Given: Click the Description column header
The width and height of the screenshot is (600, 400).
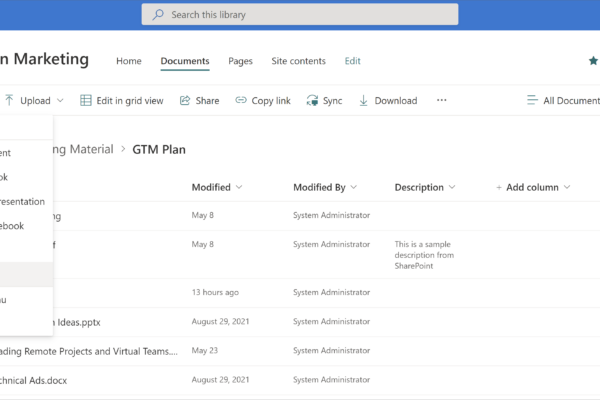Looking at the screenshot, I should coord(419,187).
